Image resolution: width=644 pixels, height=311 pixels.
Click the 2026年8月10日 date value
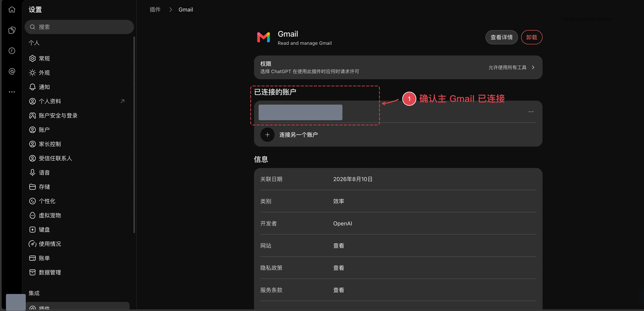point(353,179)
